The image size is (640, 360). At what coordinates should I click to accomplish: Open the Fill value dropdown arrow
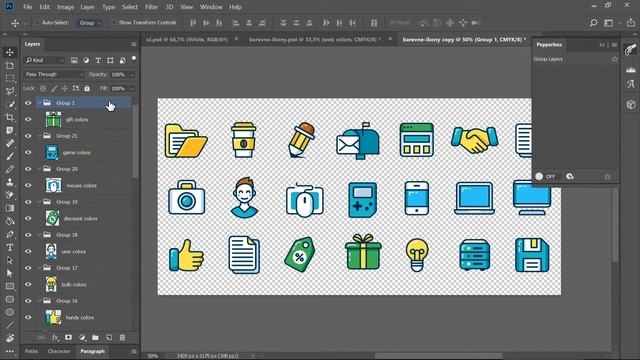click(x=131, y=89)
